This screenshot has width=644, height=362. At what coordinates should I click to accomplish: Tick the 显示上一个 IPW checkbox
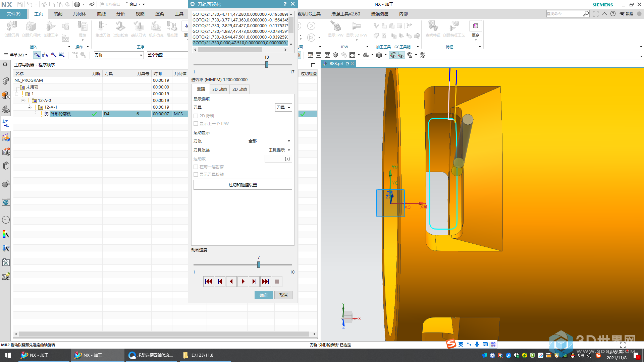(x=196, y=124)
